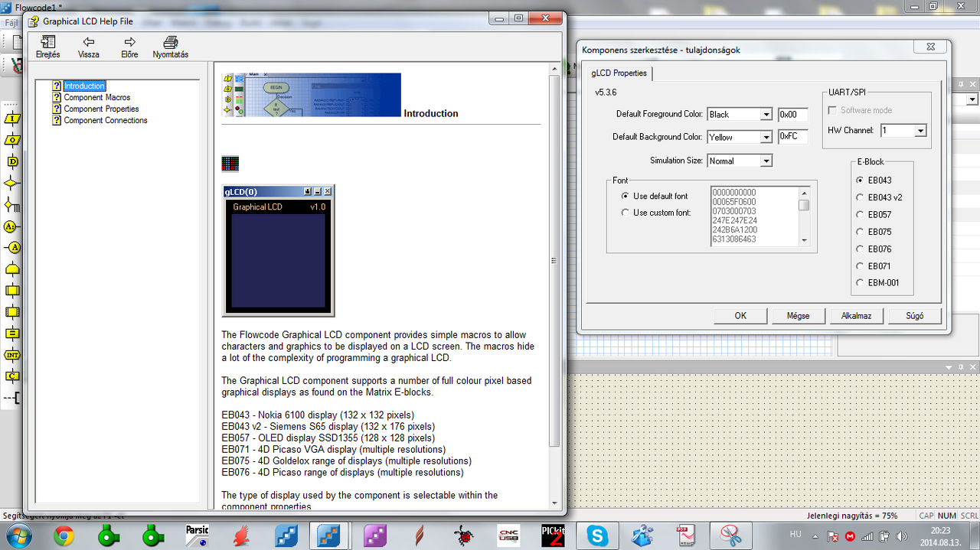Select the EBM-001 radio button
This screenshot has width=980, height=550.
click(860, 283)
